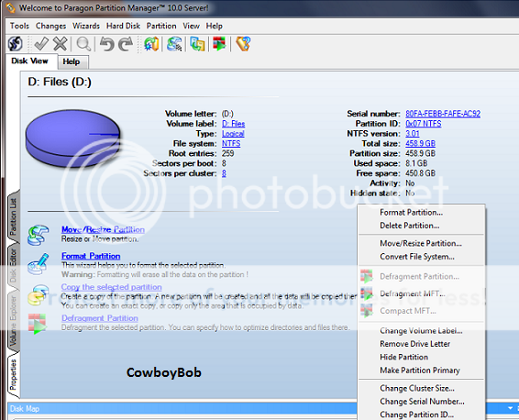Screen dimensions: 519x420
Task: Click the Used space '8.1 GB' value
Action: [416, 163]
